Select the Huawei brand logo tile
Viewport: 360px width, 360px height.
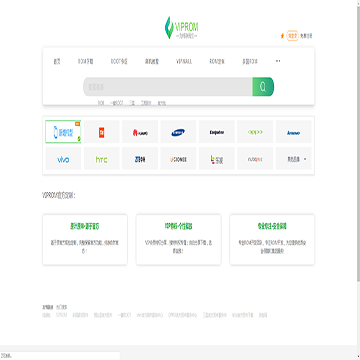(x=140, y=132)
